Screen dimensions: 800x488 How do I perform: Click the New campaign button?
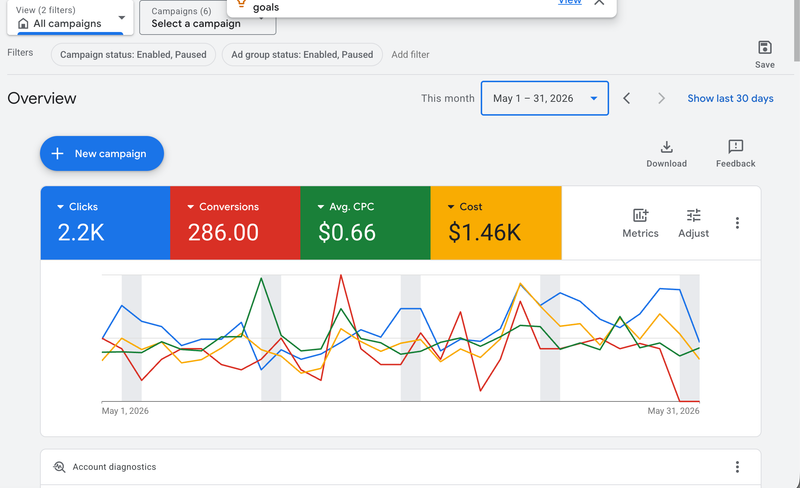point(102,153)
